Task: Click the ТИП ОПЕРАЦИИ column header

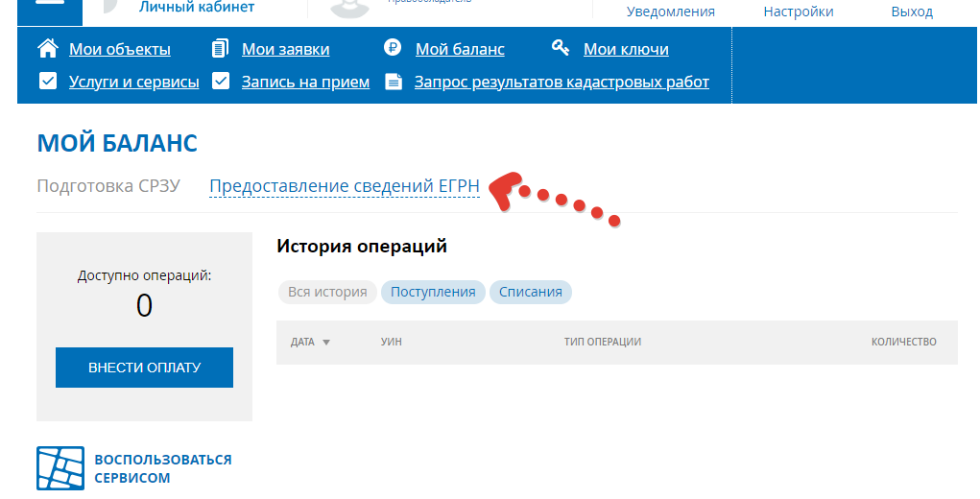Action: (603, 342)
